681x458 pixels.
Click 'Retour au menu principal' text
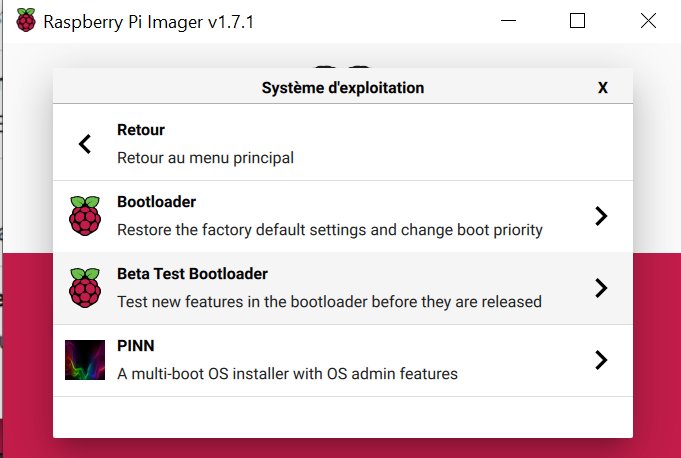205,158
